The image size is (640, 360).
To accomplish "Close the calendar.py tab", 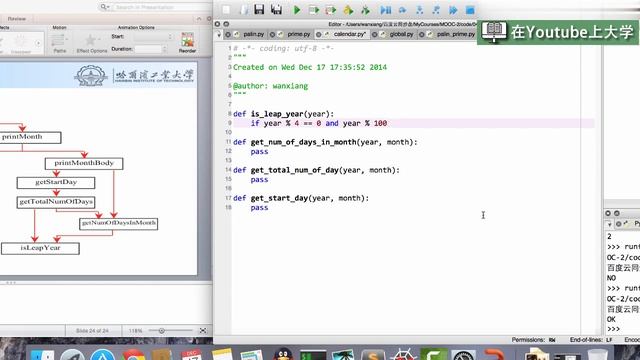I will 318,35.
